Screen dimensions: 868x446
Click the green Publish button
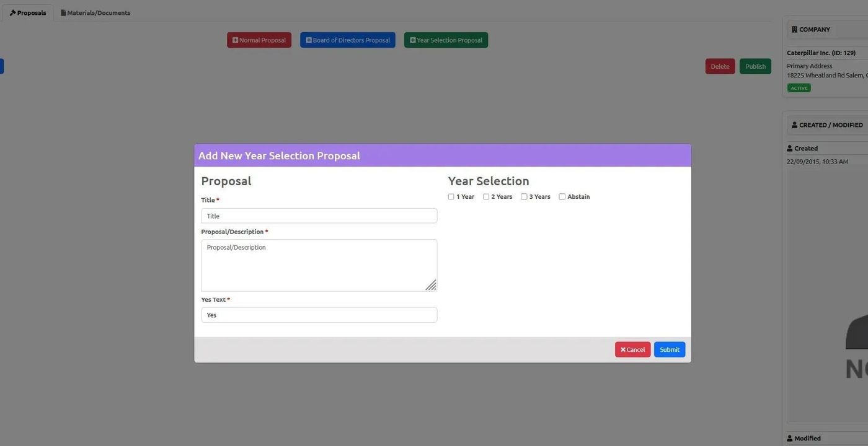(x=755, y=67)
